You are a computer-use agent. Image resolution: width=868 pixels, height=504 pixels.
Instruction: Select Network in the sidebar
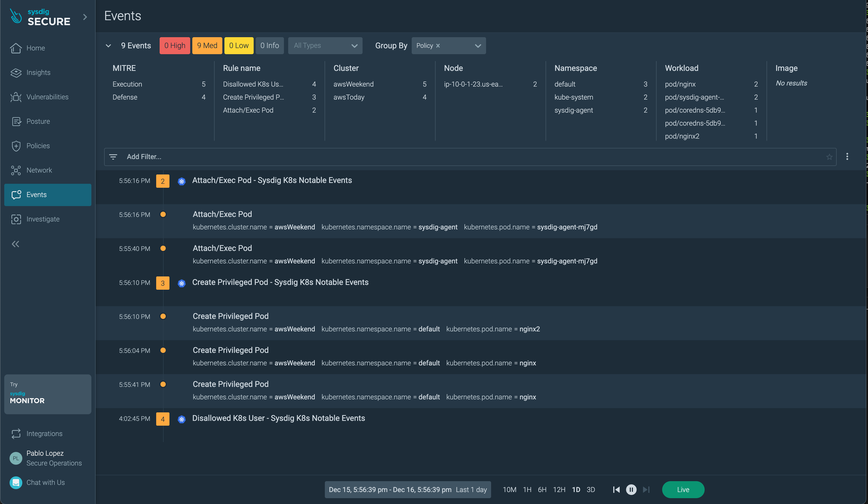pos(48,170)
